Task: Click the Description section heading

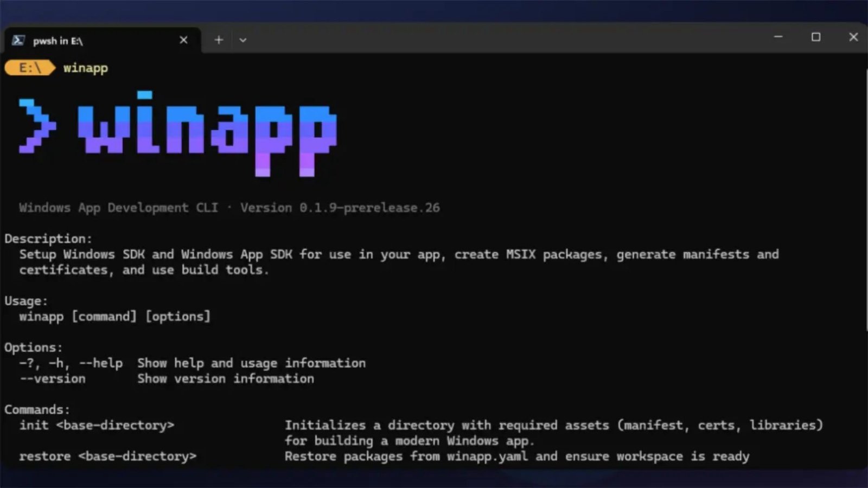Action: click(x=48, y=238)
